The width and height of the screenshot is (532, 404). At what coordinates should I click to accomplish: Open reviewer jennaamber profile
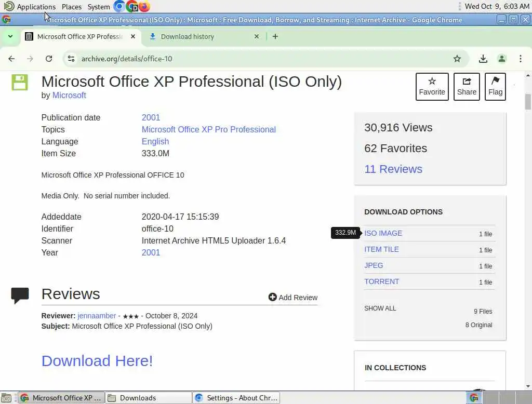(x=97, y=316)
